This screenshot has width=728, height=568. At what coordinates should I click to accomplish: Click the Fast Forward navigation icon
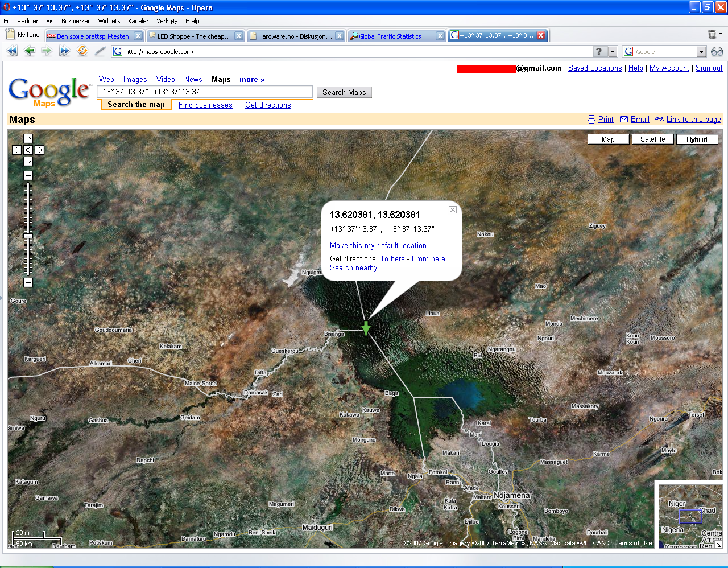(64, 51)
